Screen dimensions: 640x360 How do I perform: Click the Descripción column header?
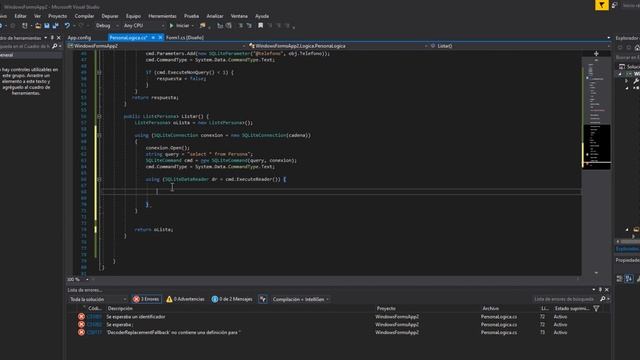(x=120, y=309)
